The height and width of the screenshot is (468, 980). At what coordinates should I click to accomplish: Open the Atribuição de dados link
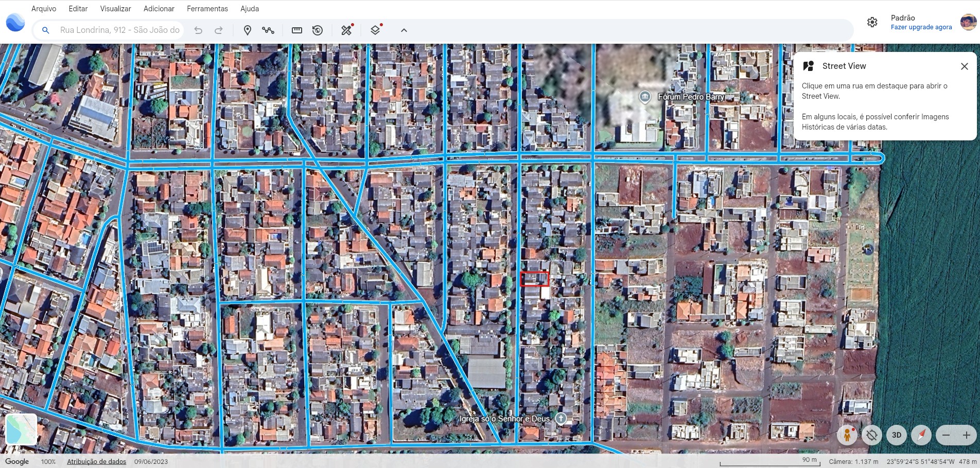click(96, 461)
